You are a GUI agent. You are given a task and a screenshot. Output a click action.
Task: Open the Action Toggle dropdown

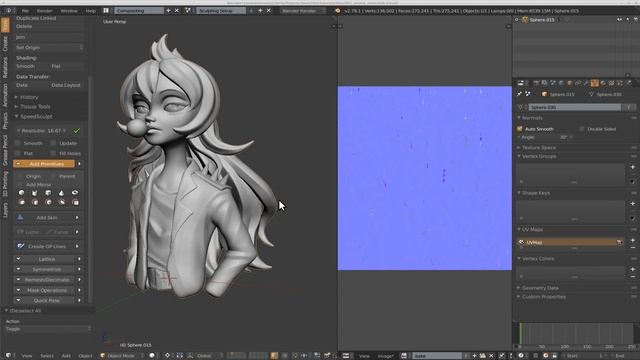(x=48, y=329)
